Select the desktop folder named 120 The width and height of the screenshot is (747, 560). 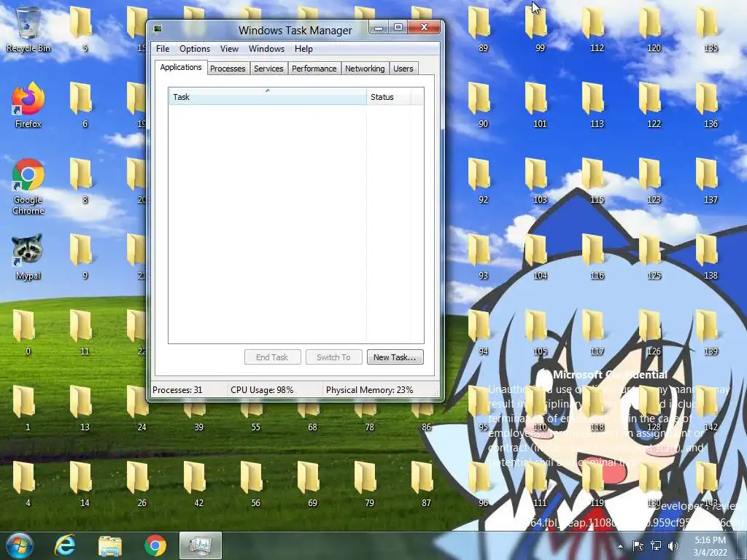[x=654, y=29]
